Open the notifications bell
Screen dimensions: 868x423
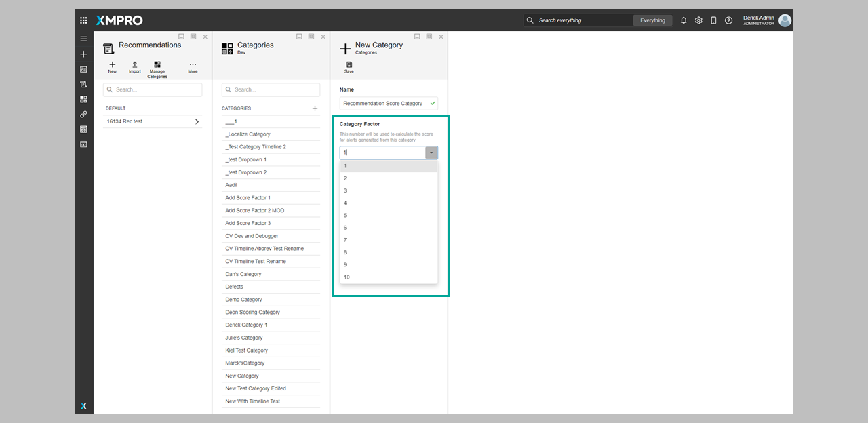click(684, 20)
